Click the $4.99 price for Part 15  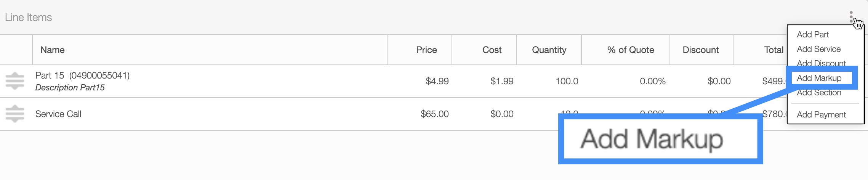[437, 81]
